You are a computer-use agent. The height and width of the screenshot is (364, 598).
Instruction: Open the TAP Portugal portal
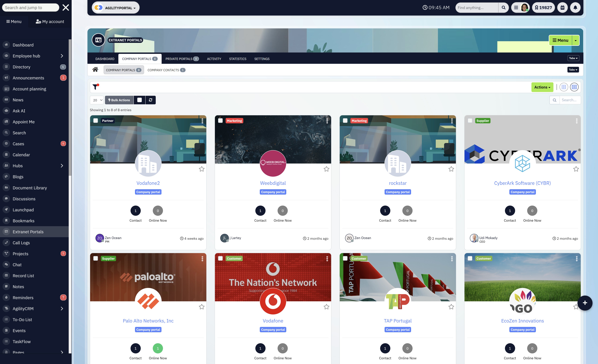click(398, 321)
